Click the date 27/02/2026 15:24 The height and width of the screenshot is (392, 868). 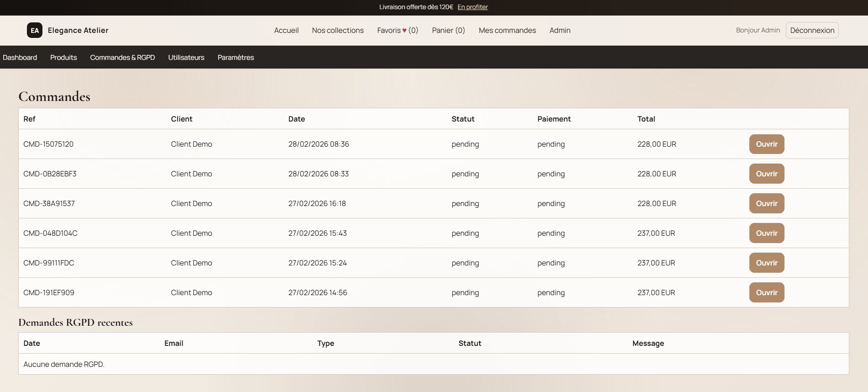[x=318, y=263]
